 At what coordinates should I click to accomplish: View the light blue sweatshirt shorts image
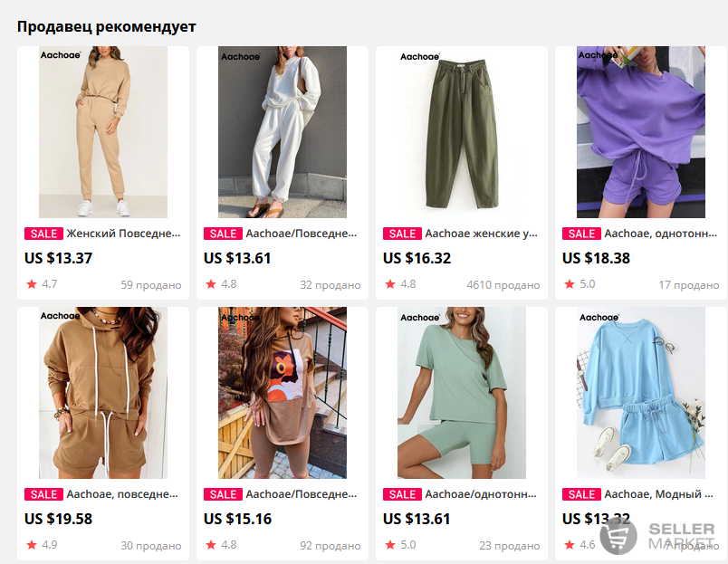click(x=641, y=393)
